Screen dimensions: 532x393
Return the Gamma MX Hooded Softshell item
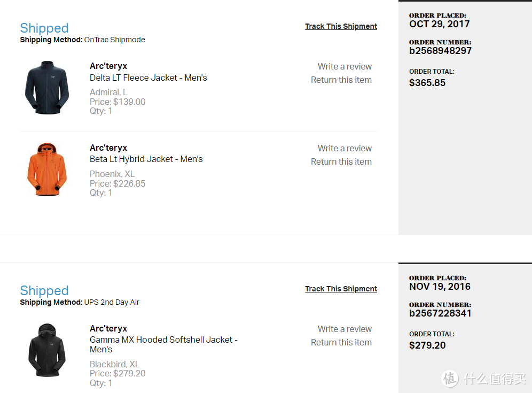pos(341,342)
